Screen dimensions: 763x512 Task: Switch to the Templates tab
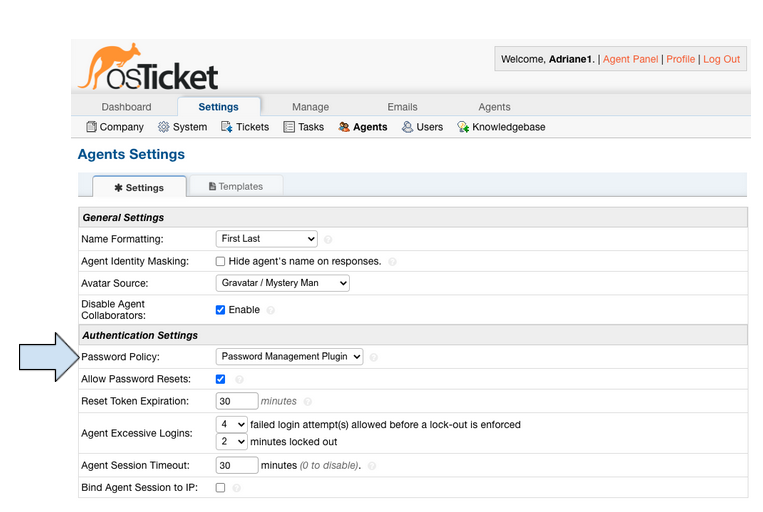coord(236,186)
